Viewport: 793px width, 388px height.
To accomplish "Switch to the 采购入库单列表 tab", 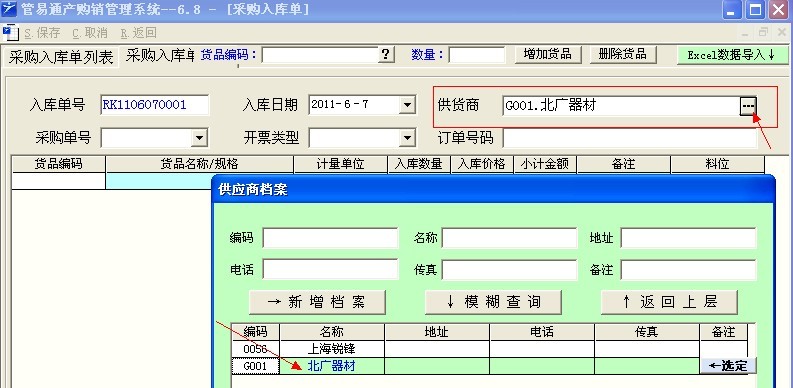I will 61,57.
